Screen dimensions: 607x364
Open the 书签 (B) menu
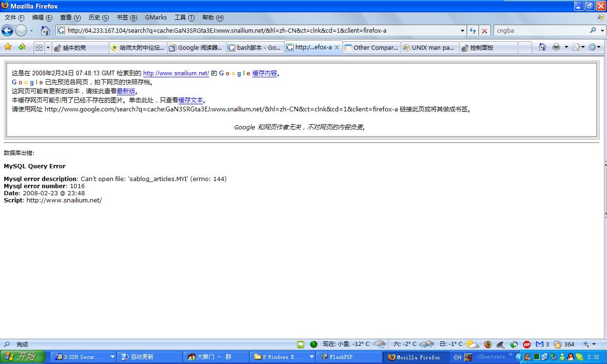pyautogui.click(x=127, y=18)
